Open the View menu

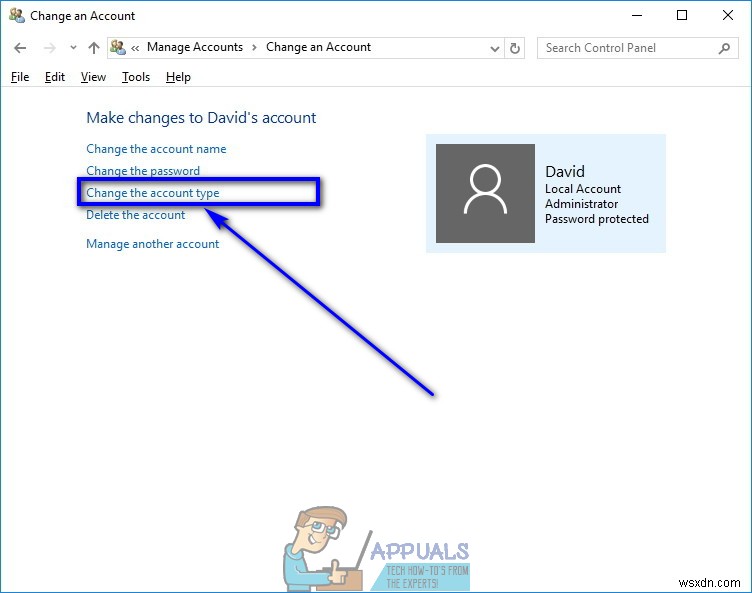[x=93, y=77]
